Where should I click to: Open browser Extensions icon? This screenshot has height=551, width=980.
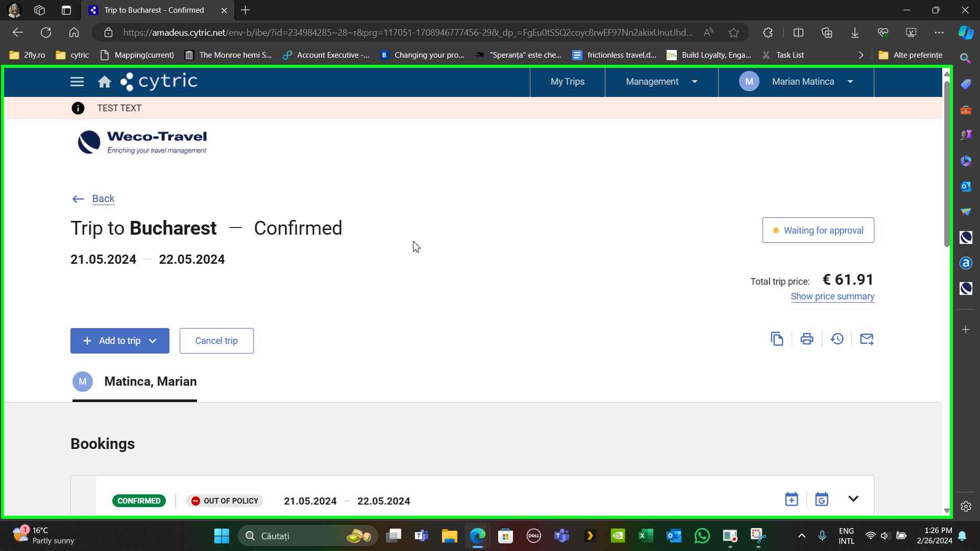[768, 33]
